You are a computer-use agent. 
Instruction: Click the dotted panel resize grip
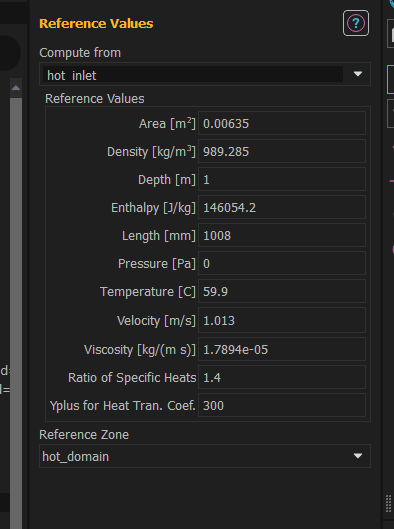(388, 504)
